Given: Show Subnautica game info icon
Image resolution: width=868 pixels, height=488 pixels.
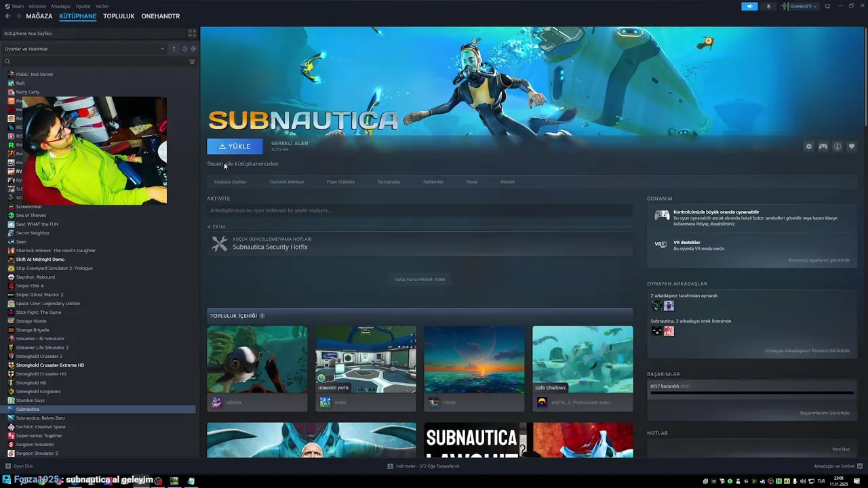Looking at the screenshot, I should pos(837,146).
